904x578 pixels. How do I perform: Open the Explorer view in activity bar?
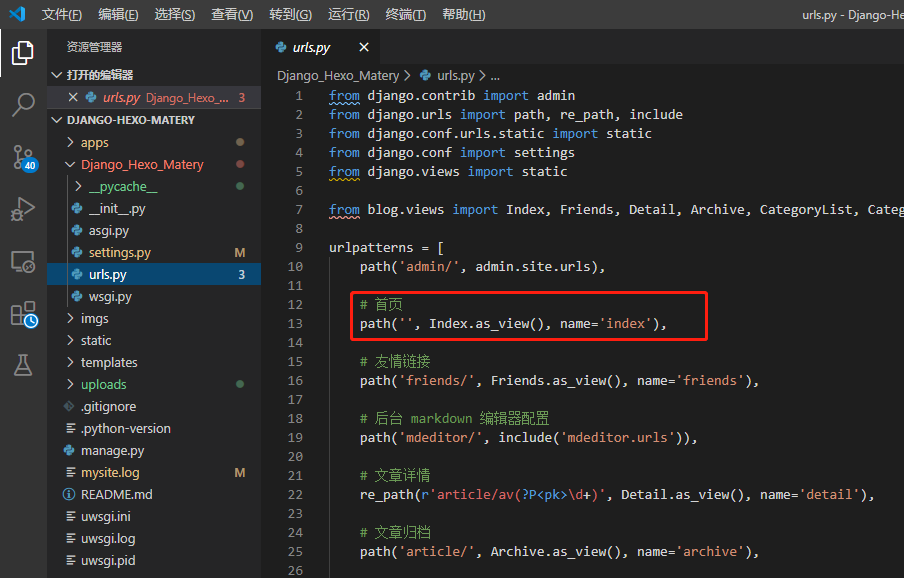point(23,53)
